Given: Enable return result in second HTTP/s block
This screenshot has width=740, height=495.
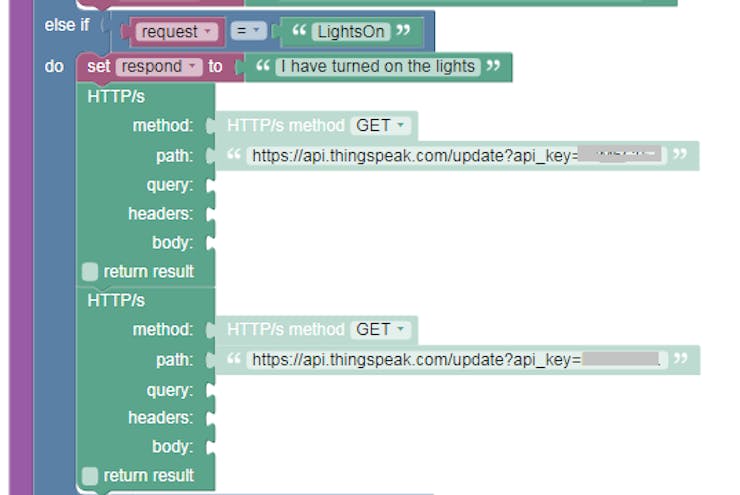Looking at the screenshot, I should pyautogui.click(x=90, y=476).
